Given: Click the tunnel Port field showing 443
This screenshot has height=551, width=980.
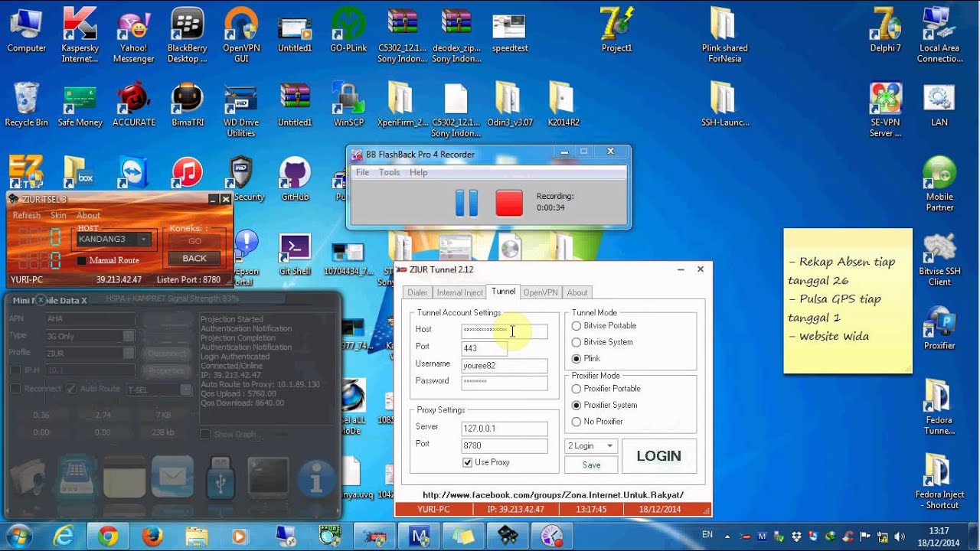Looking at the screenshot, I should pyautogui.click(x=484, y=347).
